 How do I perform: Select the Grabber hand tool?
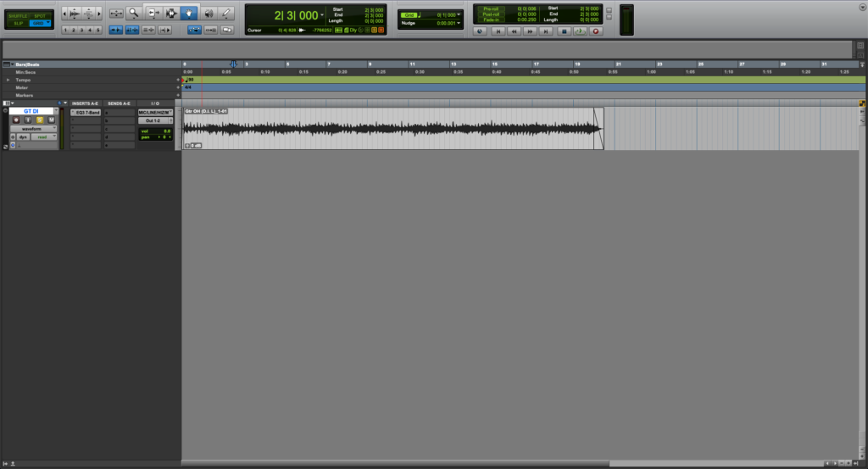point(189,13)
